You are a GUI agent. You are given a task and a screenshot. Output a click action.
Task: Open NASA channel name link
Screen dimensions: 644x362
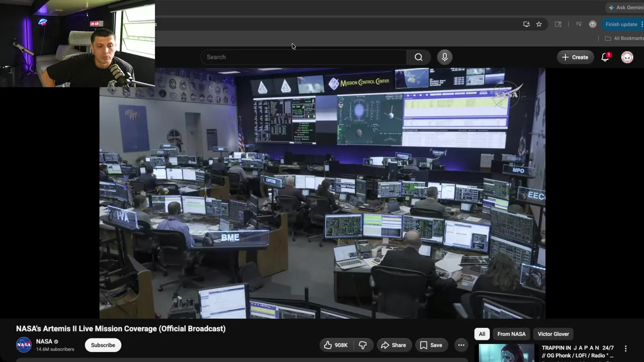point(44,341)
